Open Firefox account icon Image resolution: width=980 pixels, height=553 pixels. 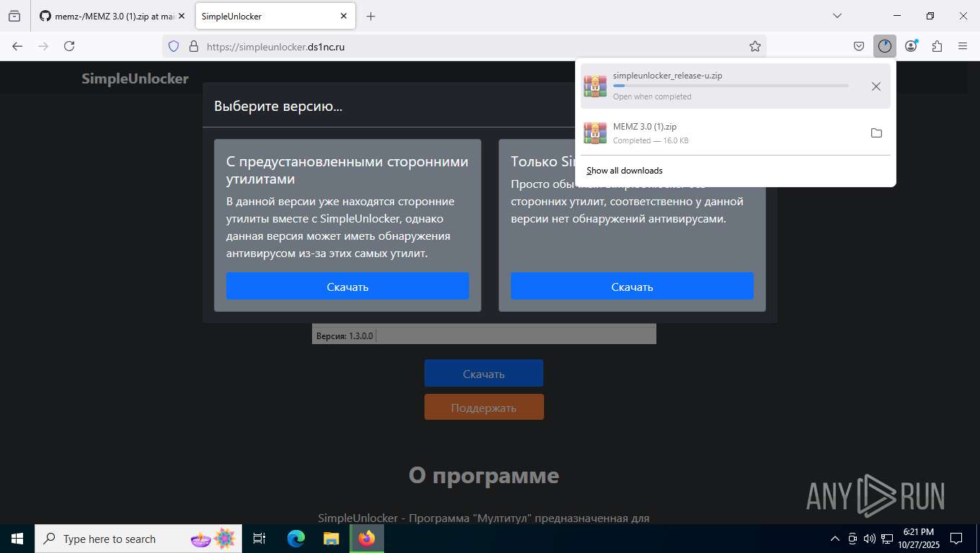point(911,46)
